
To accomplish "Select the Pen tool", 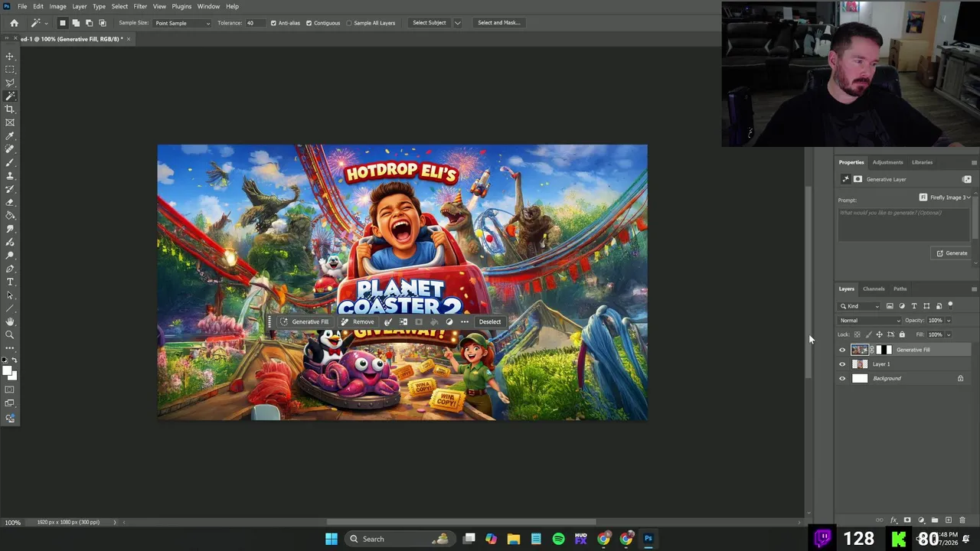I will point(10,269).
